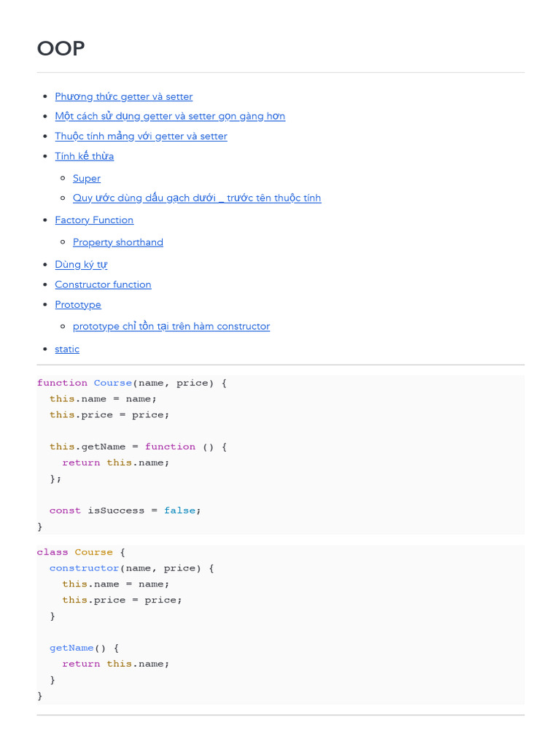Click the 'getName() {' method line
This screenshot has height=747, width=560.
[x=84, y=648]
